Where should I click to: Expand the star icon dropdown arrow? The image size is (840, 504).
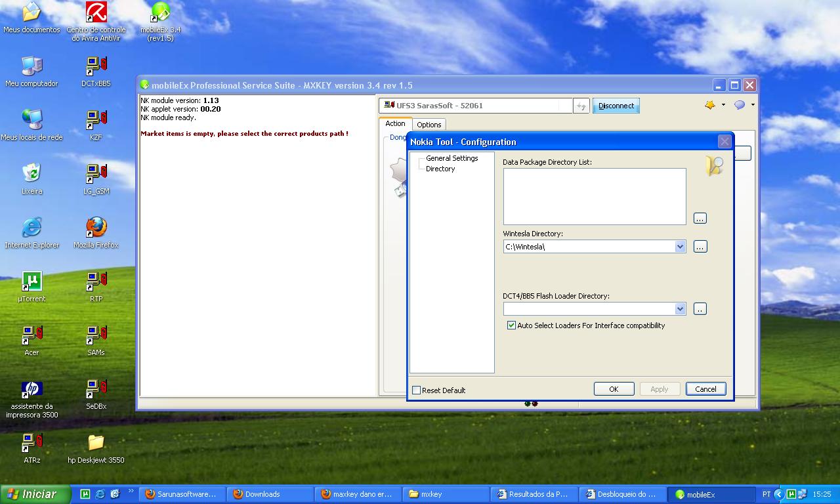pyautogui.click(x=723, y=105)
